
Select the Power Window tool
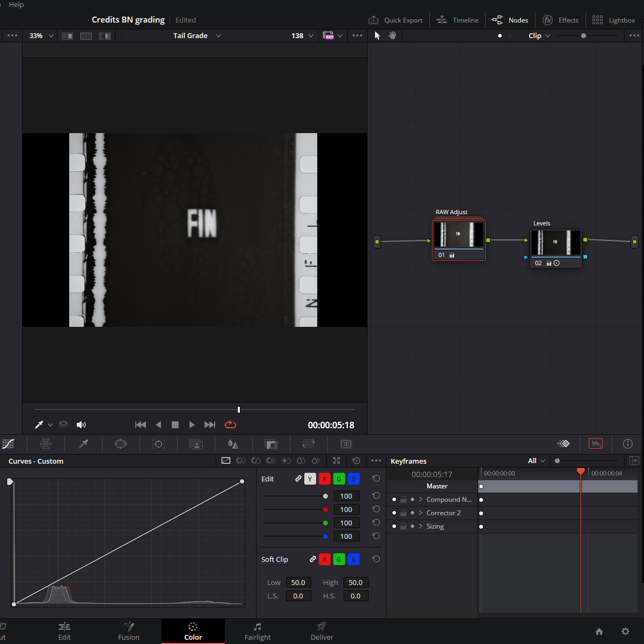tap(120, 444)
